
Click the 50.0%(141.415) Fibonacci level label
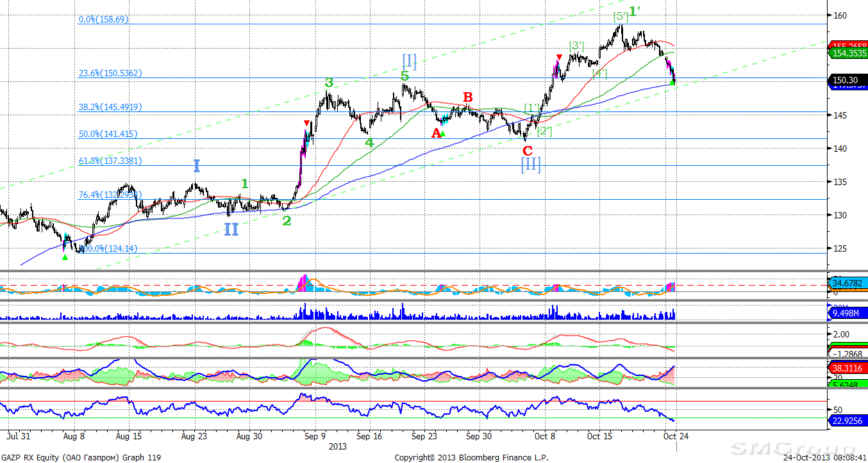108,134
